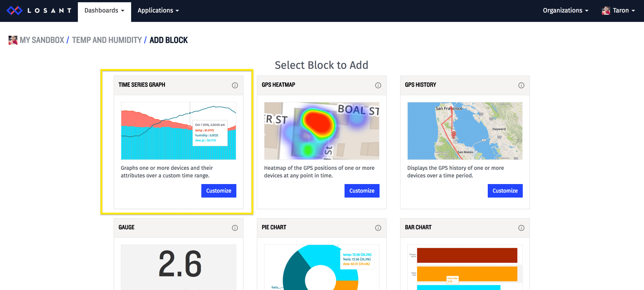
Task: Expand the Applications dropdown menu
Action: [158, 11]
